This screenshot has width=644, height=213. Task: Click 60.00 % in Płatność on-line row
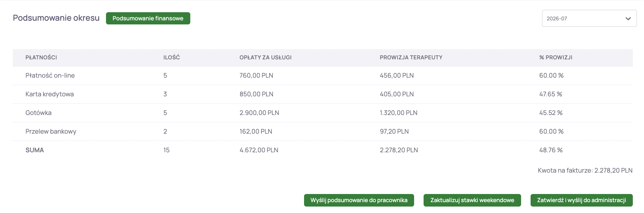pyautogui.click(x=551, y=76)
